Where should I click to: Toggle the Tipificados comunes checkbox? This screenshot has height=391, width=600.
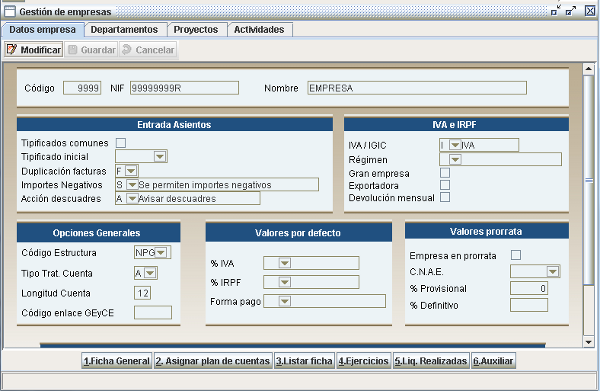tap(121, 143)
